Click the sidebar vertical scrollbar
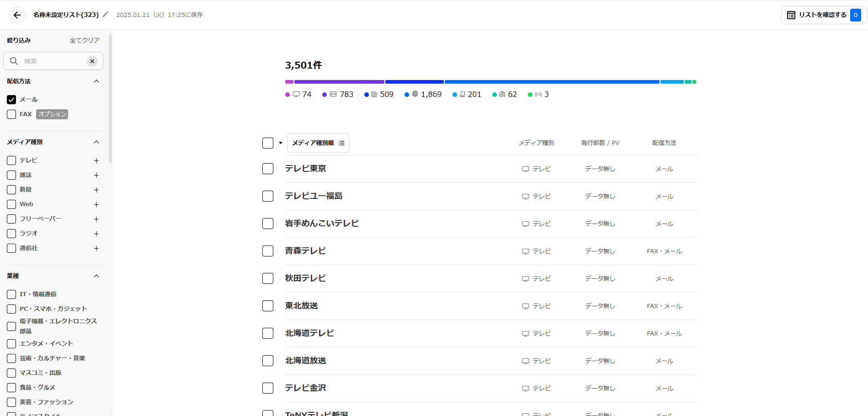The height and width of the screenshot is (416, 868). tap(110, 98)
